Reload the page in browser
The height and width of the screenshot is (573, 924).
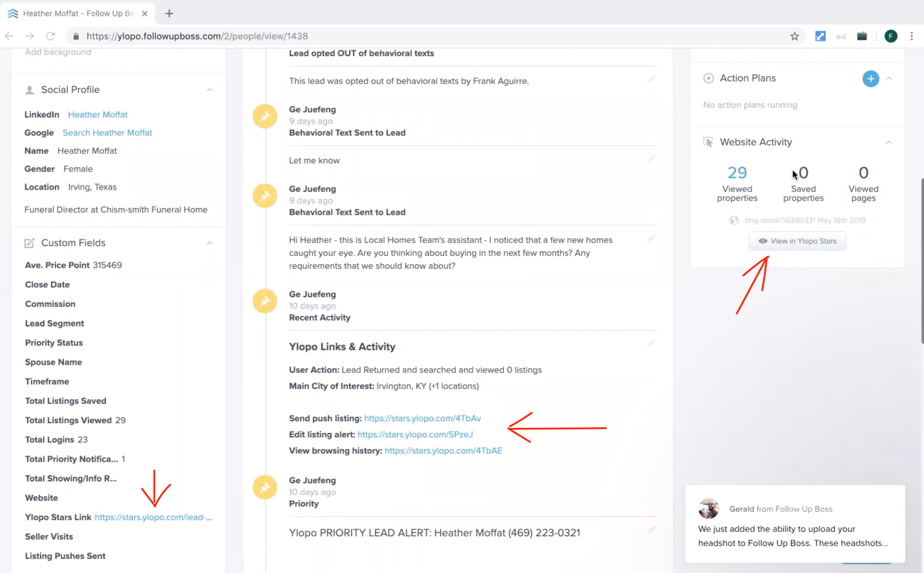point(50,36)
